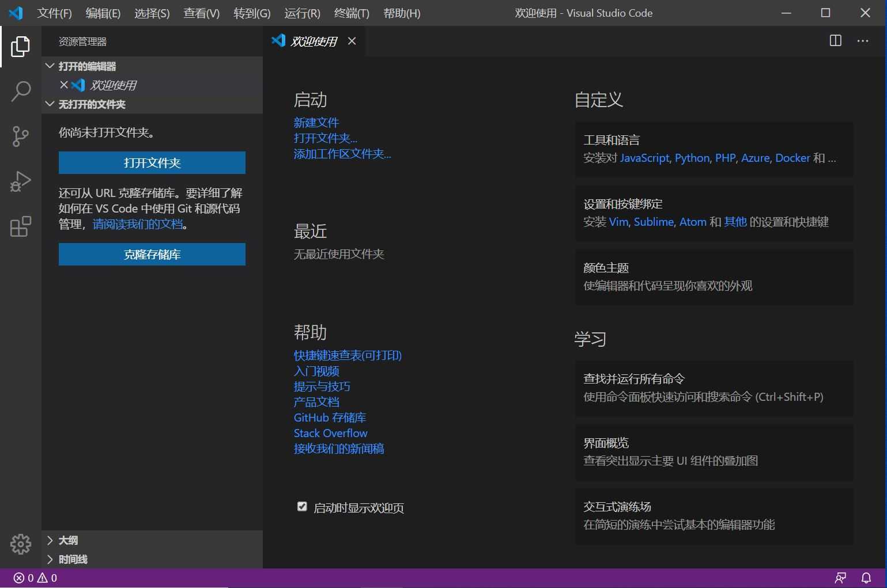Click the Sublime keybindings link
The image size is (887, 588).
click(x=654, y=222)
